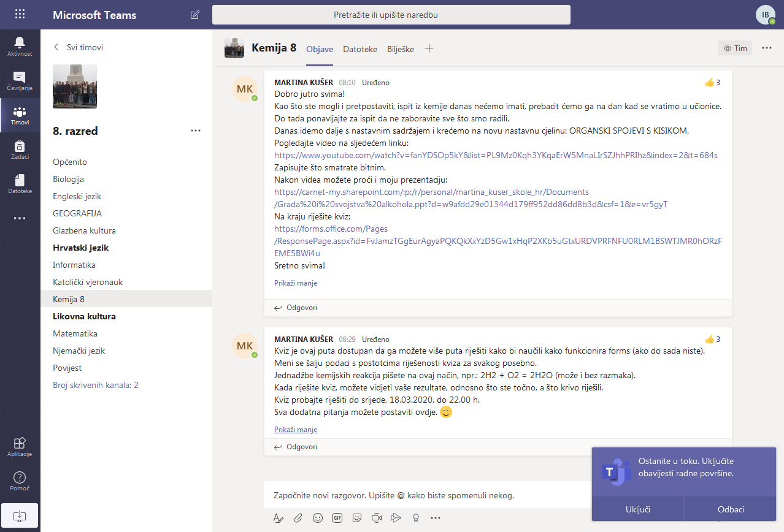
Task: Open Pomoć help in sidebar
Action: [x=20, y=481]
